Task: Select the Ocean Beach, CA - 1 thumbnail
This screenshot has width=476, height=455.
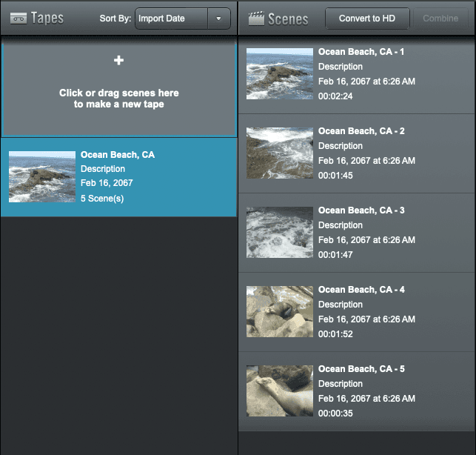Action: coord(280,74)
